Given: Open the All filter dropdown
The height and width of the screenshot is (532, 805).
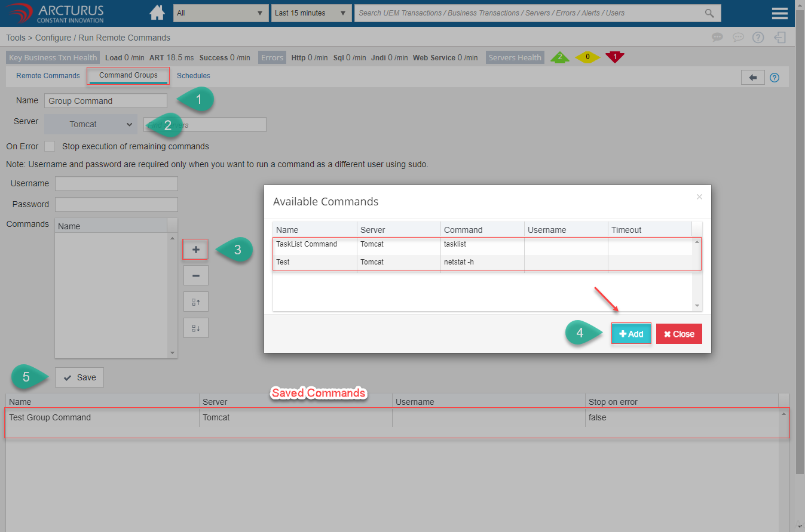Looking at the screenshot, I should click(x=221, y=13).
